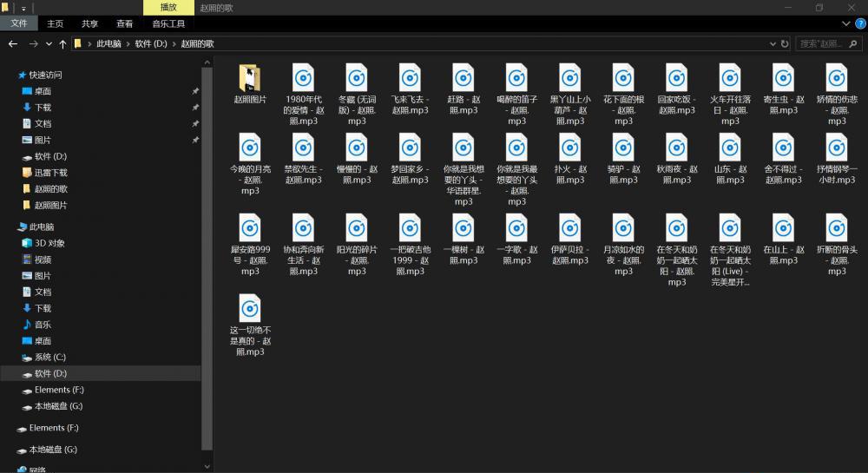This screenshot has height=473, width=868.
Task: Open 系统 (C:) drive in sidebar
Action: [49, 358]
